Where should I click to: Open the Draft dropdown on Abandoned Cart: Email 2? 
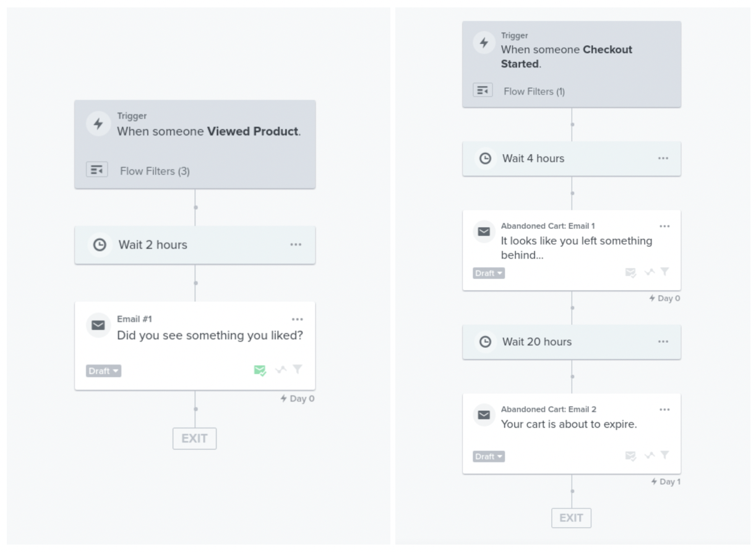click(488, 457)
